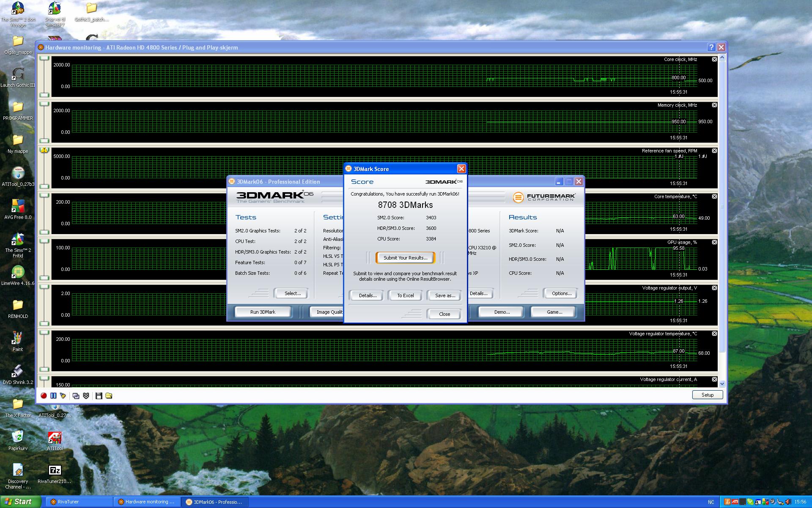Click the 8708 3DMarks score text
This screenshot has width=812, height=508.
tap(405, 205)
